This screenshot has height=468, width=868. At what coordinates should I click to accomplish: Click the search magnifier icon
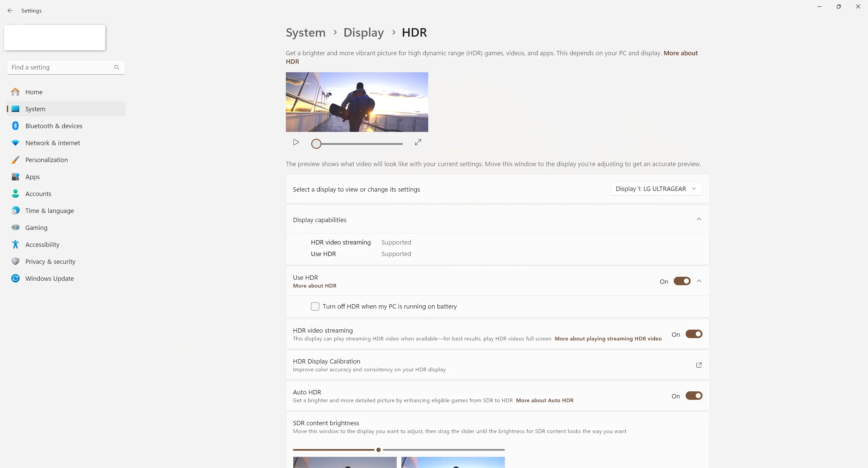117,67
